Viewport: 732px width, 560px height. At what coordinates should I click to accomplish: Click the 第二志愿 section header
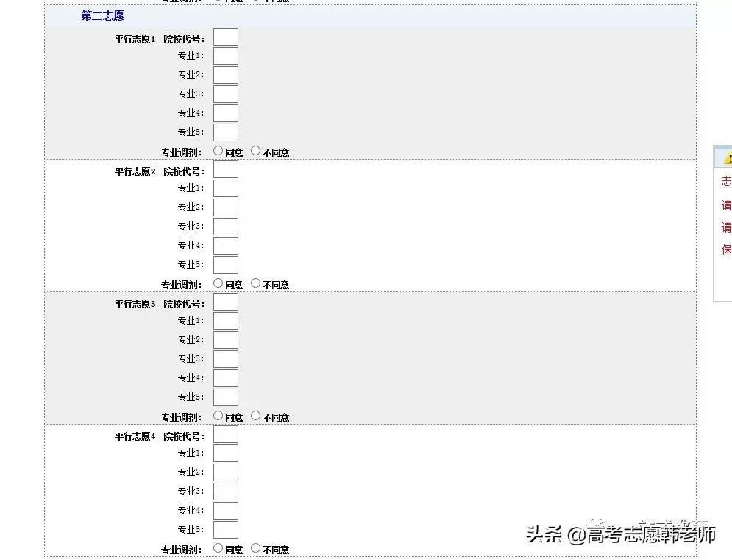[102, 15]
